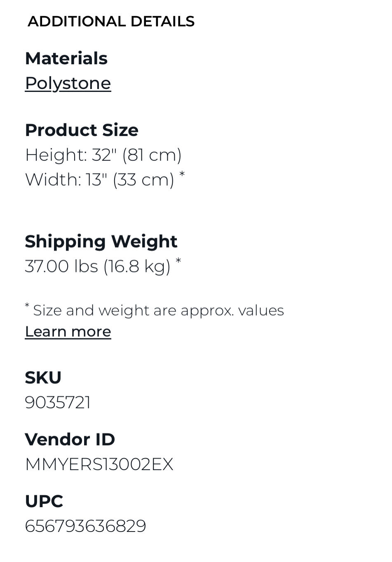Click the asterisk after the shipping weight
Viewport: 392px width, 562px height.
(x=178, y=261)
